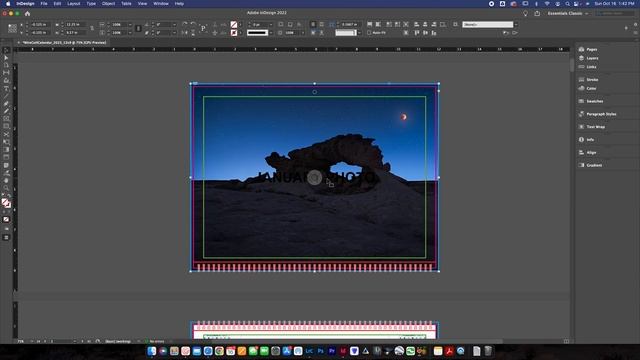Screen dimensions: 640x360
Task: Toggle the Auto-Fit checkbox
Action: 369,33
